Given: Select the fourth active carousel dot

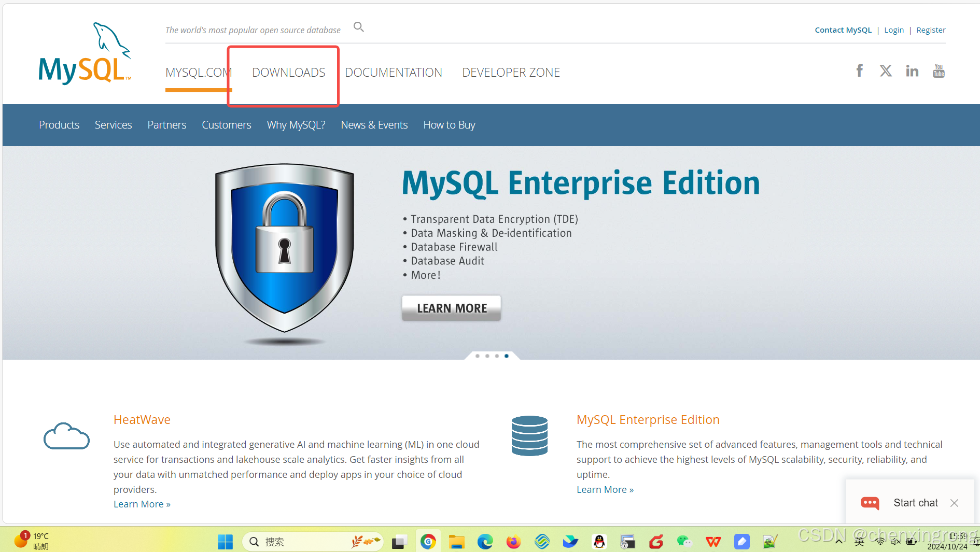Looking at the screenshot, I should tap(507, 356).
